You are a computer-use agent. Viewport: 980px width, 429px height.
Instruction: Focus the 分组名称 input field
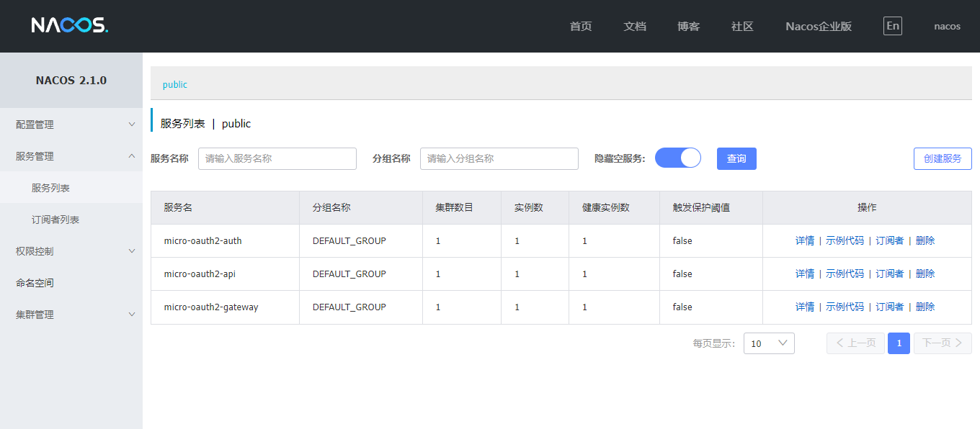pos(499,158)
